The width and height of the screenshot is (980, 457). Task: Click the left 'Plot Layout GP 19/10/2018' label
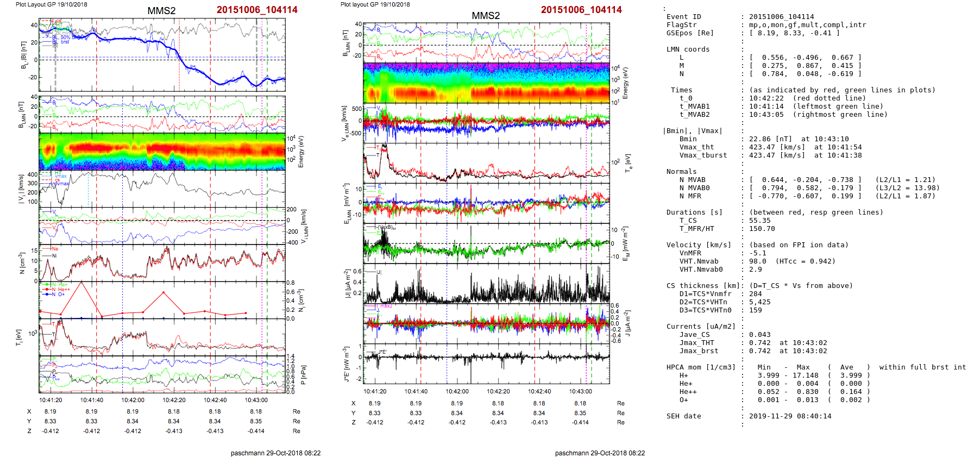pos(51,4)
